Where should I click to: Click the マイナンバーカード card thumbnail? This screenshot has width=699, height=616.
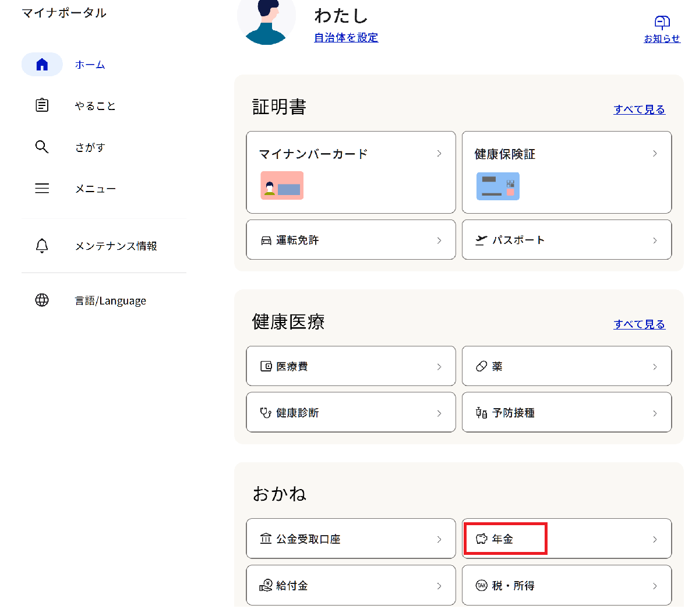(282, 186)
